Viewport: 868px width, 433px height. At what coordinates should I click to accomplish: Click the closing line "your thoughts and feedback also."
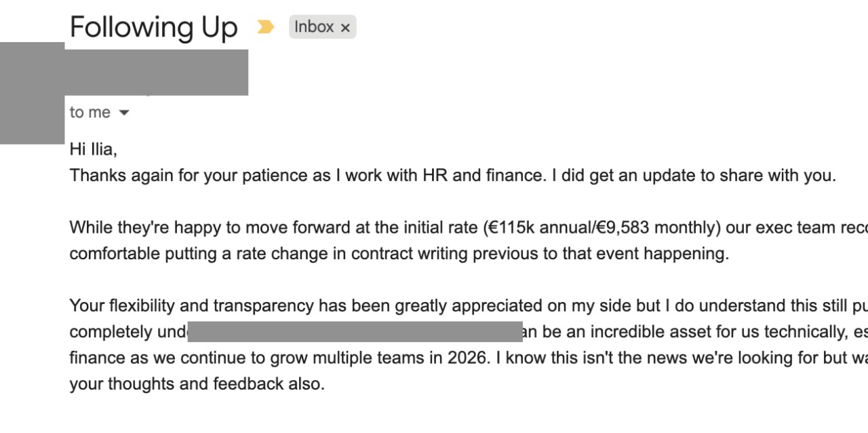coord(197,383)
